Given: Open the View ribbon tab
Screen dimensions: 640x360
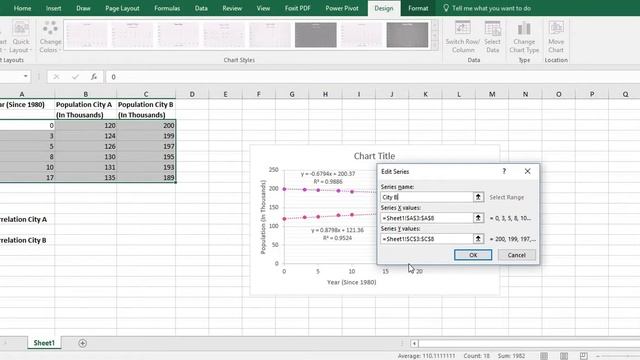Looking at the screenshot, I should [x=263, y=8].
